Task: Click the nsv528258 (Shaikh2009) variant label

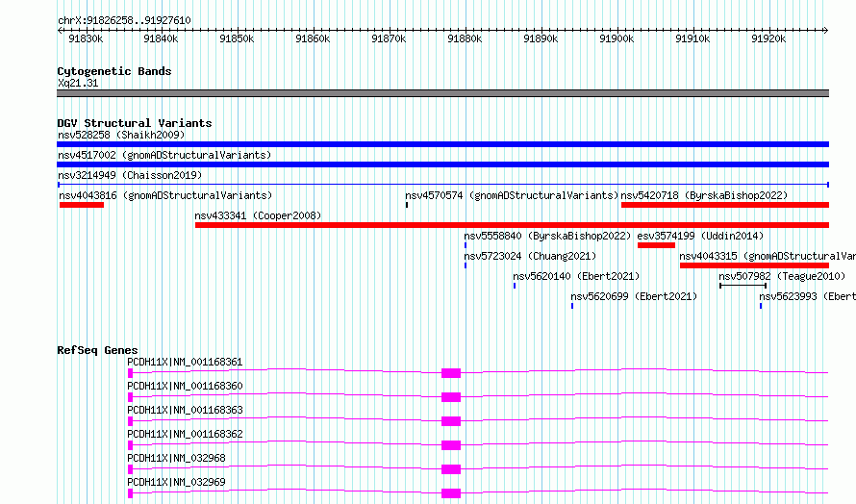Action: tap(121, 135)
